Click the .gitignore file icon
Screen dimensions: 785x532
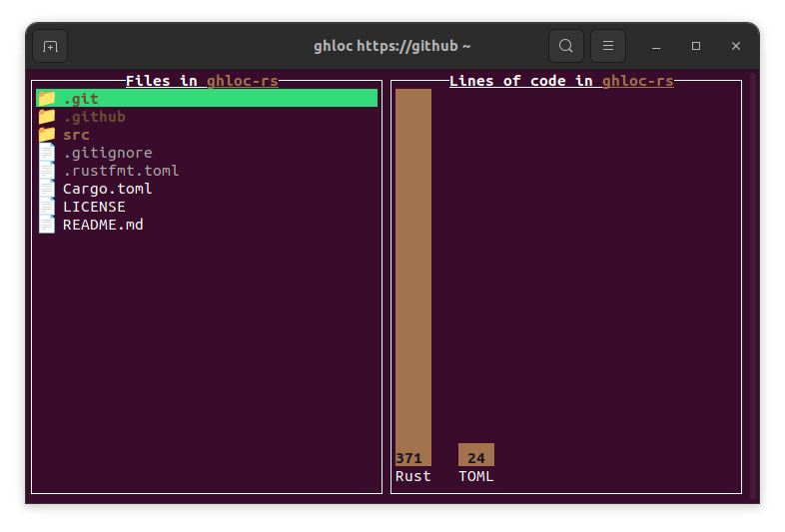click(47, 152)
